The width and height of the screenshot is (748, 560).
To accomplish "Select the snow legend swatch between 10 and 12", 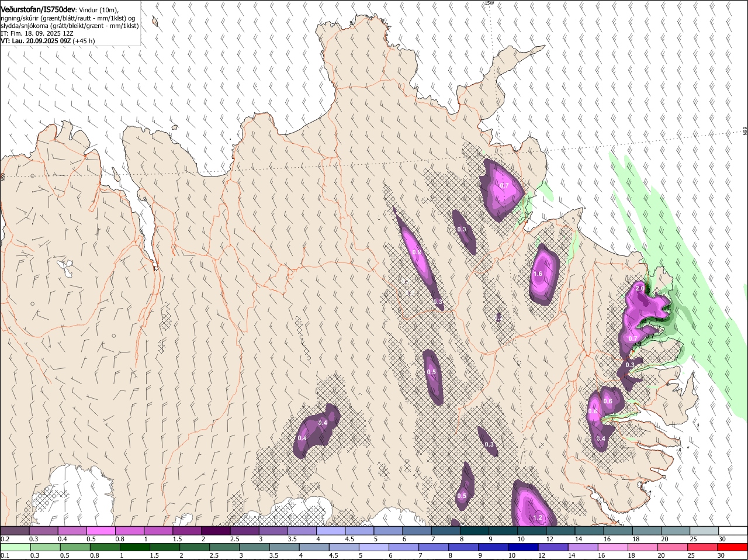I will 532,531.
